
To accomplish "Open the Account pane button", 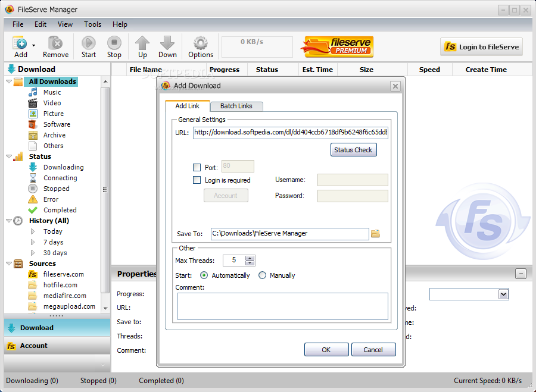I will (57, 346).
